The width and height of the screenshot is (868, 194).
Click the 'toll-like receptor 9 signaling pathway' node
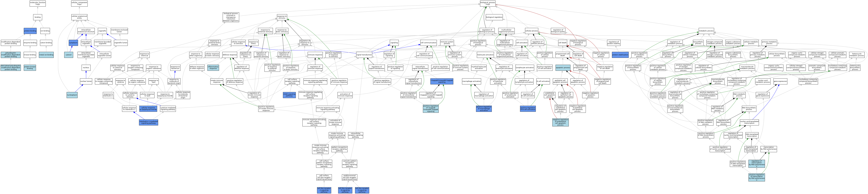pos(345,190)
